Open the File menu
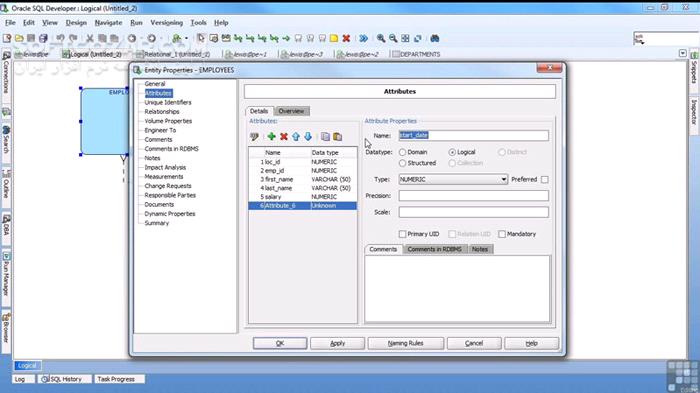 [x=10, y=22]
